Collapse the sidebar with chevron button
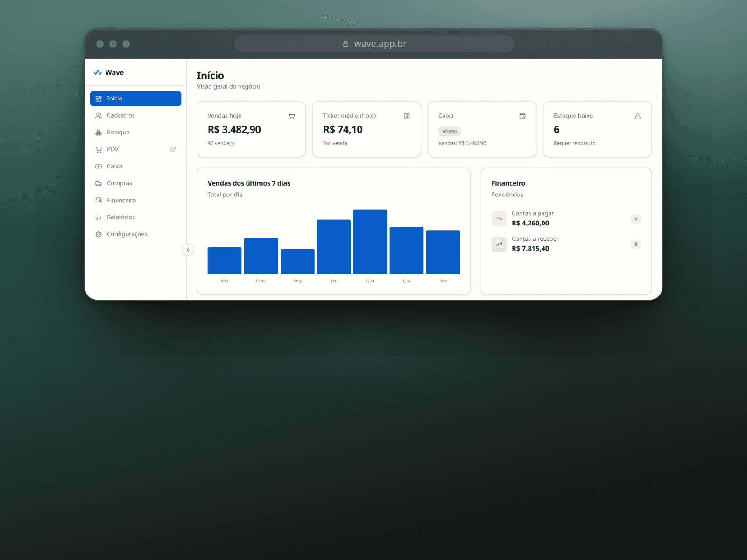Screen dimensions: 747x560 [188, 250]
